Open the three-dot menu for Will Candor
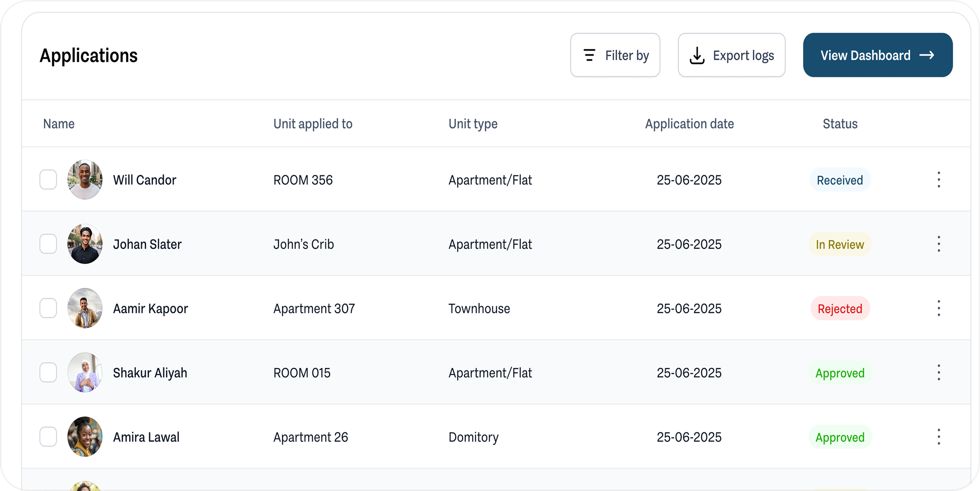The width and height of the screenshot is (980, 491). [x=939, y=180]
